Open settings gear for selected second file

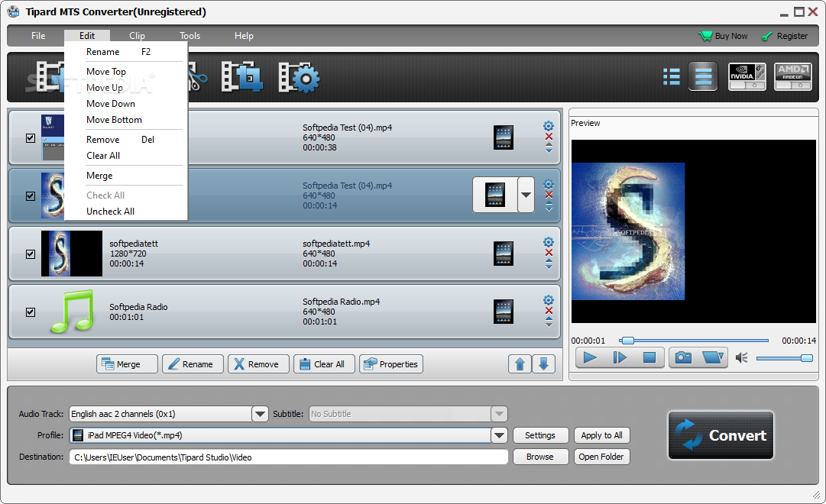pos(549,184)
